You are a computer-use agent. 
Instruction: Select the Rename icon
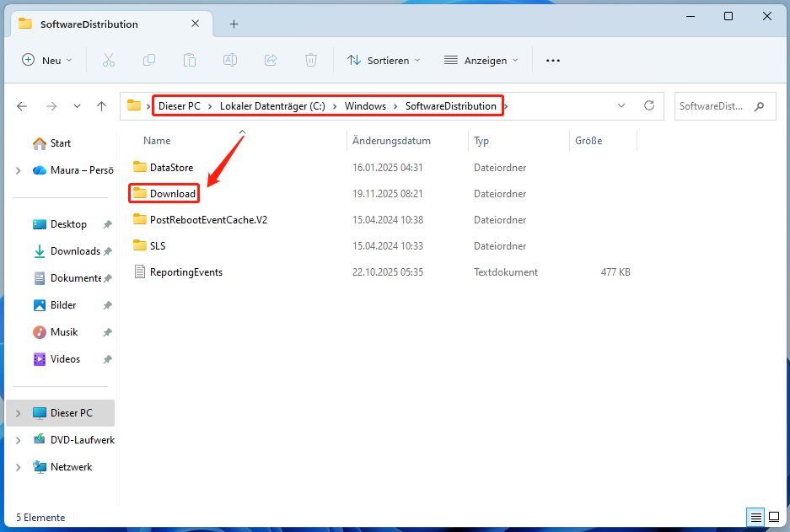[x=229, y=60]
